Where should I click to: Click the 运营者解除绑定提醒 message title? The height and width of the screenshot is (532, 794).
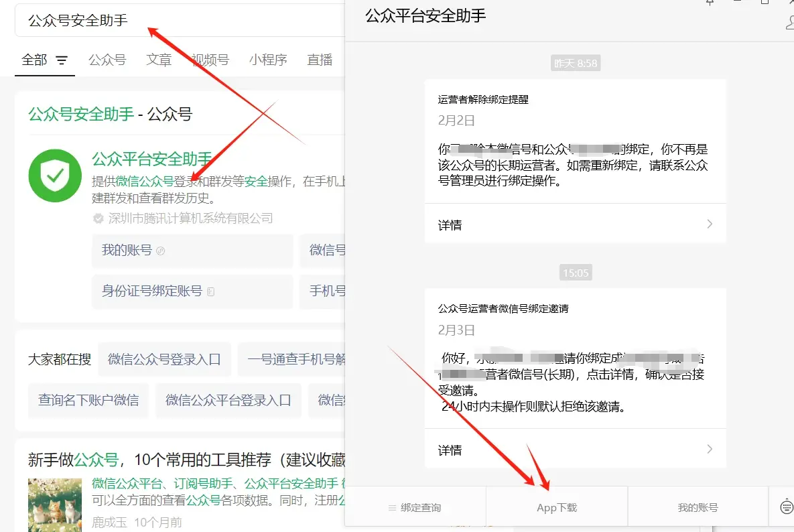pyautogui.click(x=483, y=100)
